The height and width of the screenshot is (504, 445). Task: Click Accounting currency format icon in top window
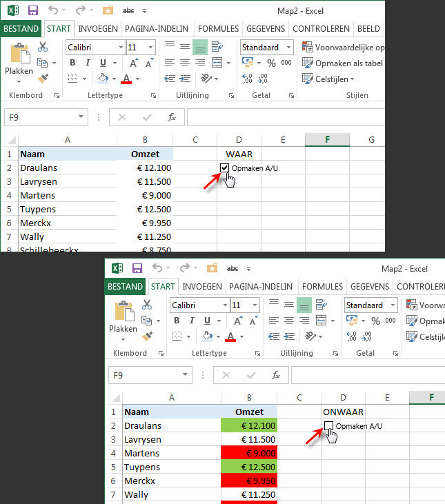pyautogui.click(x=248, y=62)
